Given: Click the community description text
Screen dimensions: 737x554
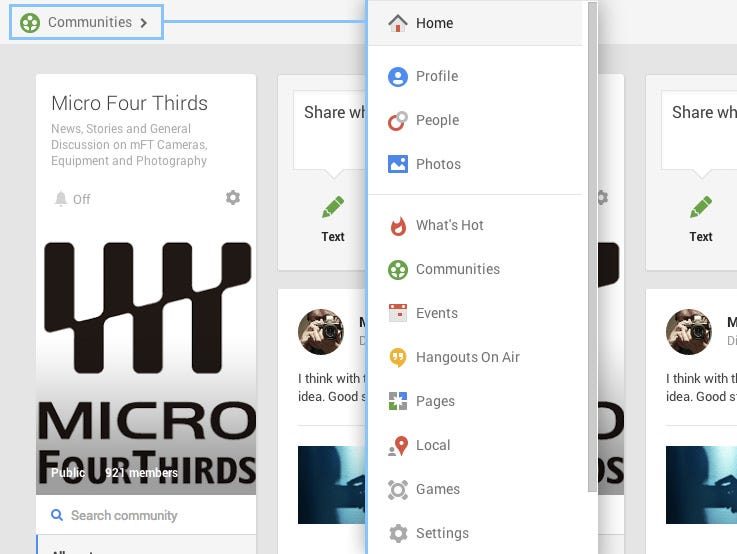Looking at the screenshot, I should 129,145.
